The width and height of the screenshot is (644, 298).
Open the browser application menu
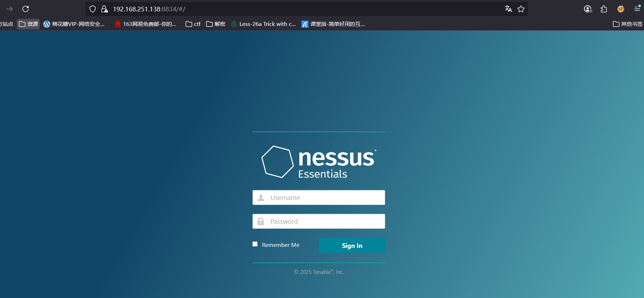coord(637,9)
